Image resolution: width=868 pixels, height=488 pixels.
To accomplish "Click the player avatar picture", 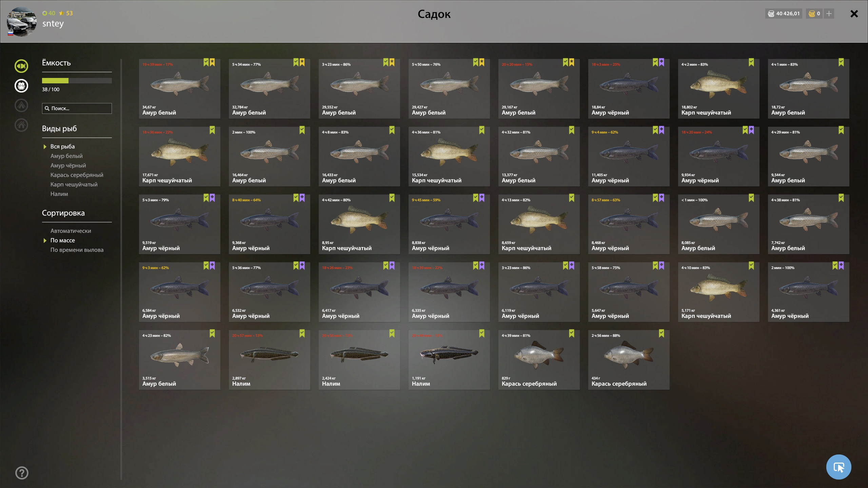I will [x=22, y=22].
